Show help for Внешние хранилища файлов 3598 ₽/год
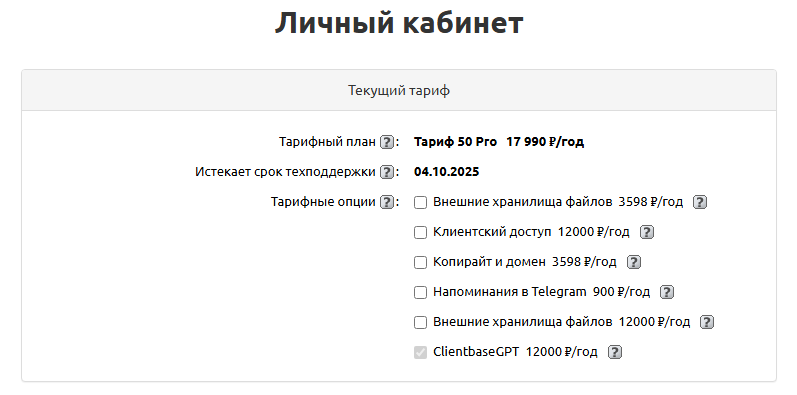Image resolution: width=797 pixels, height=395 pixels. click(700, 202)
